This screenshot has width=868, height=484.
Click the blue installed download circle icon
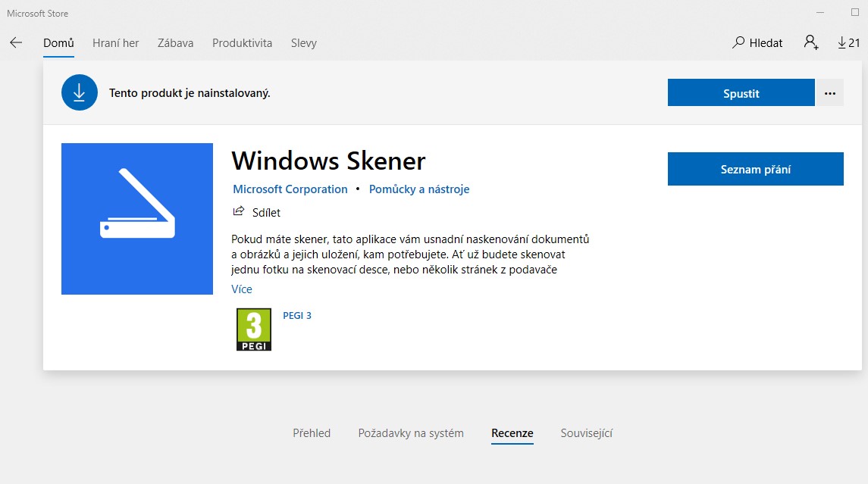point(80,93)
